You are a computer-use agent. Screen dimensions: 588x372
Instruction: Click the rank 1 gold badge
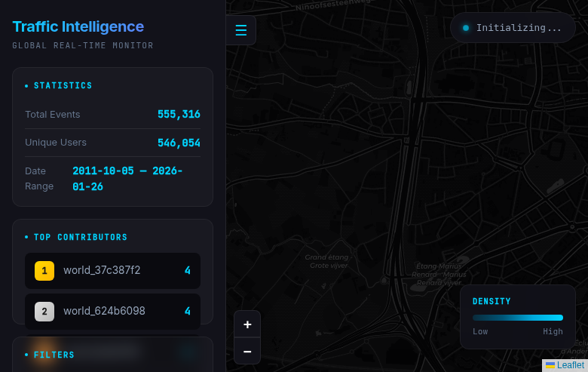(44, 271)
